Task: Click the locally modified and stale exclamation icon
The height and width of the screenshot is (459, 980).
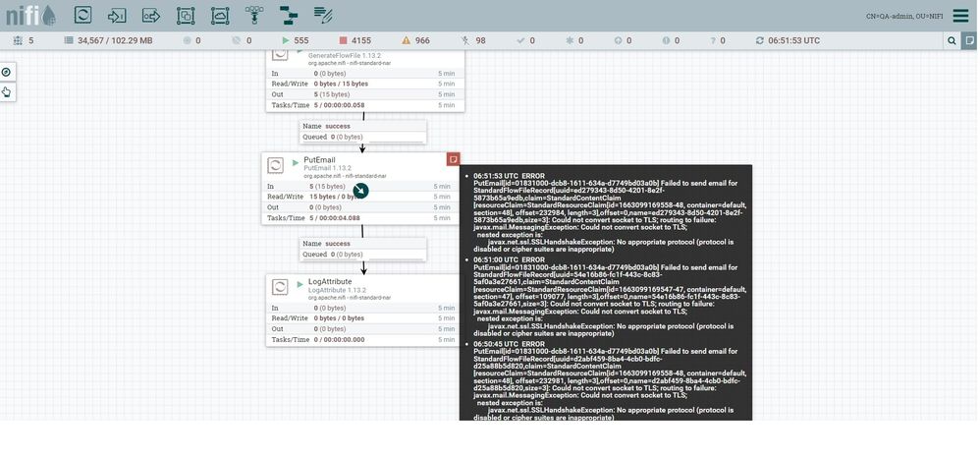Action: [666, 40]
